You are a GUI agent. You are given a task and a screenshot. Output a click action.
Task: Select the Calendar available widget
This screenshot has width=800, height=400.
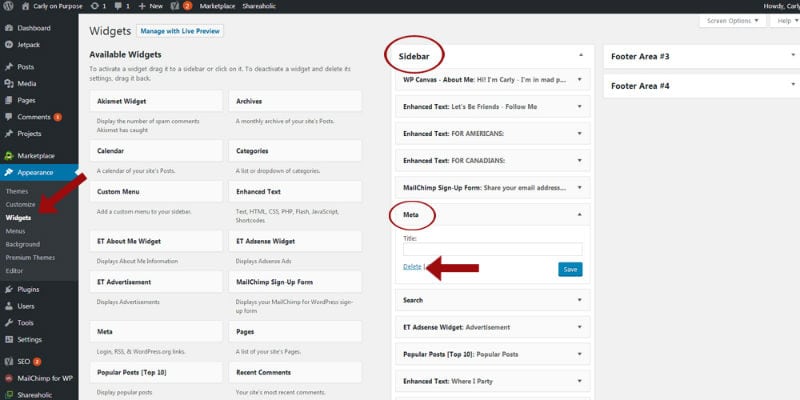(x=156, y=151)
